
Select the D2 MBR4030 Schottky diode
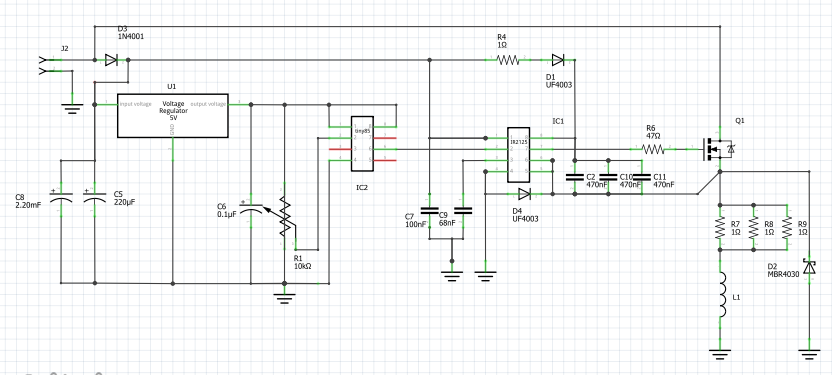(809, 267)
